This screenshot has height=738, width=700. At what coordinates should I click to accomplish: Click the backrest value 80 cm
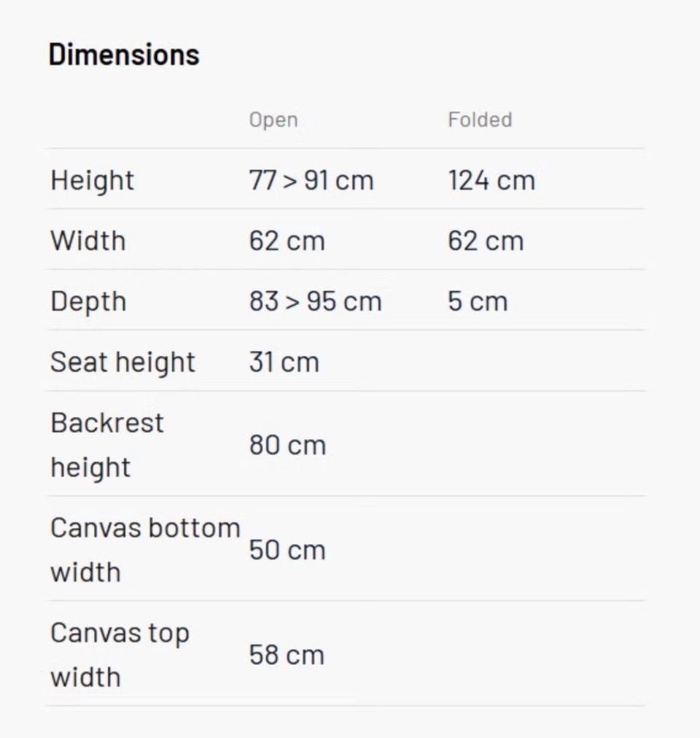click(x=287, y=445)
